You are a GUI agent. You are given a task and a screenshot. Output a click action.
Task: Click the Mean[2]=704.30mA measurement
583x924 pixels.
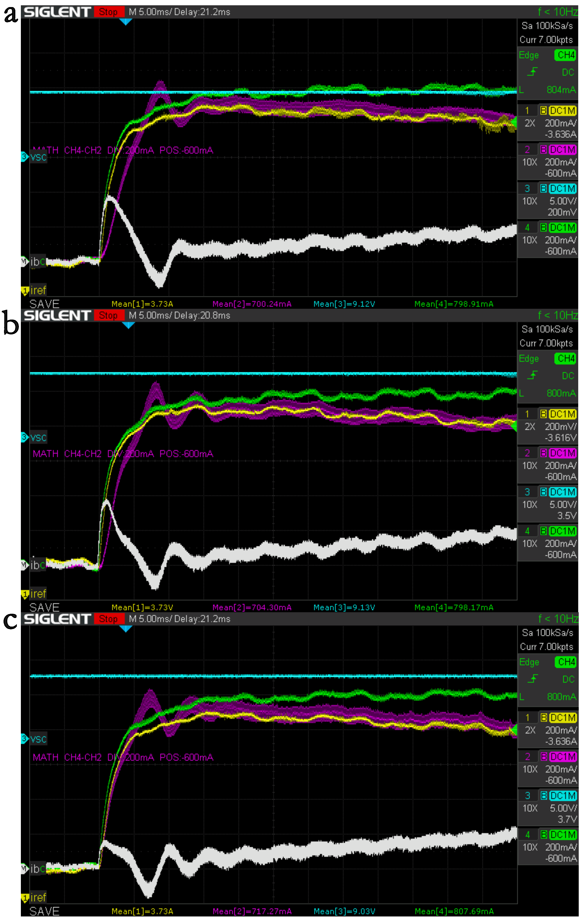pyautogui.click(x=252, y=607)
